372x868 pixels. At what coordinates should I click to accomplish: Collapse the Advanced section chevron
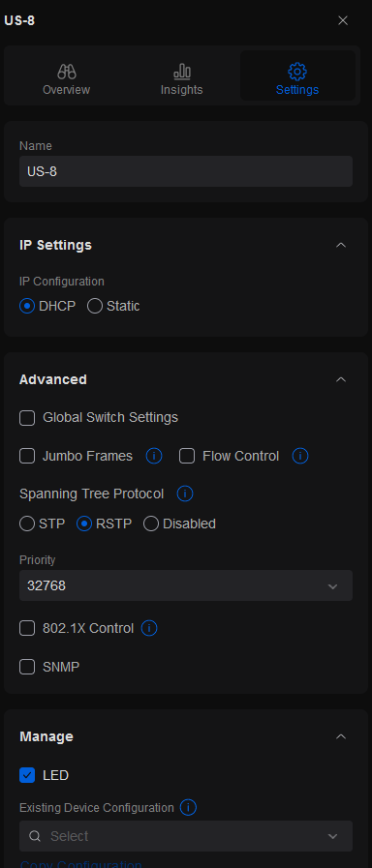(342, 379)
